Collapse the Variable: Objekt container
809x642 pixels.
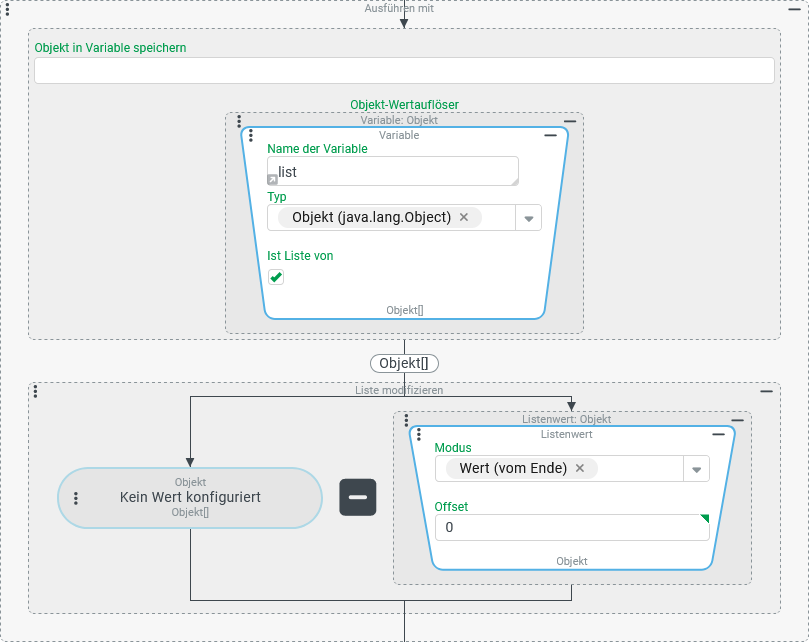click(x=569, y=120)
